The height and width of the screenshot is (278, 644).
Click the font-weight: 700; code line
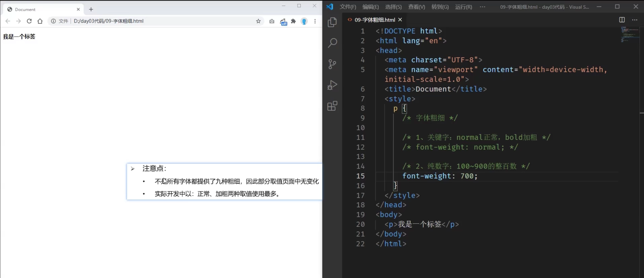click(x=440, y=176)
